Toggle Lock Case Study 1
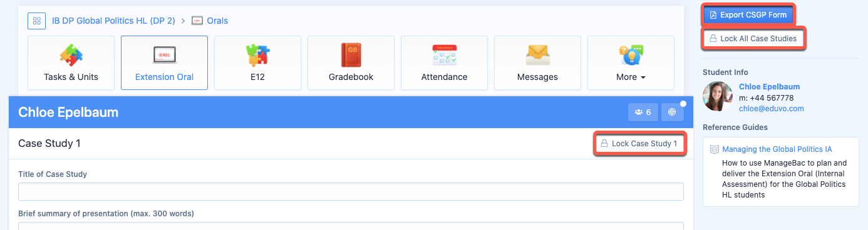 (x=639, y=144)
